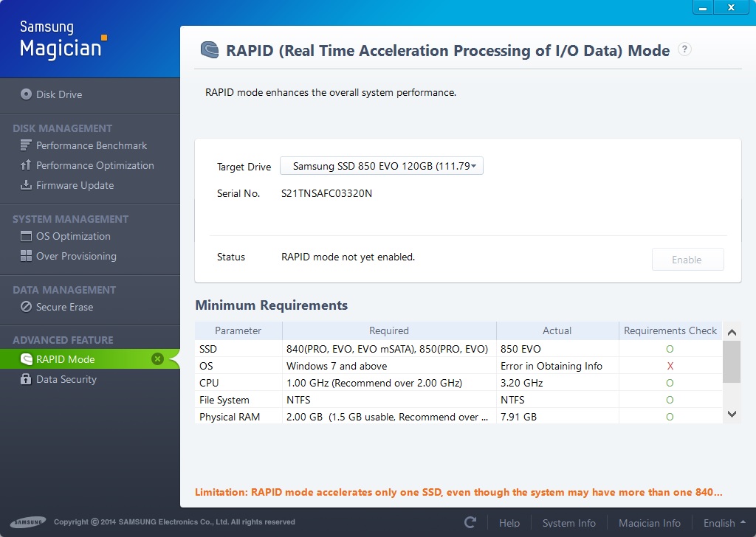The image size is (756, 537).
Task: Click the orange Limitation notice text
Action: (x=458, y=492)
